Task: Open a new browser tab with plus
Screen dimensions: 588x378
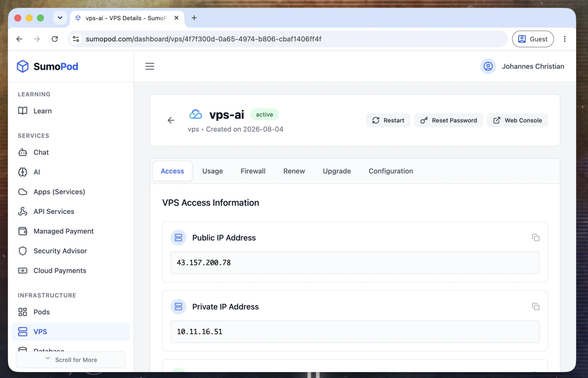Action: 194,18
